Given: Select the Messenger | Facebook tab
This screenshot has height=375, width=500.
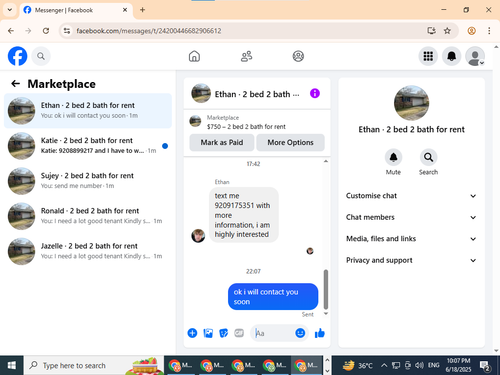Looking at the screenshot, I should tap(76, 10).
